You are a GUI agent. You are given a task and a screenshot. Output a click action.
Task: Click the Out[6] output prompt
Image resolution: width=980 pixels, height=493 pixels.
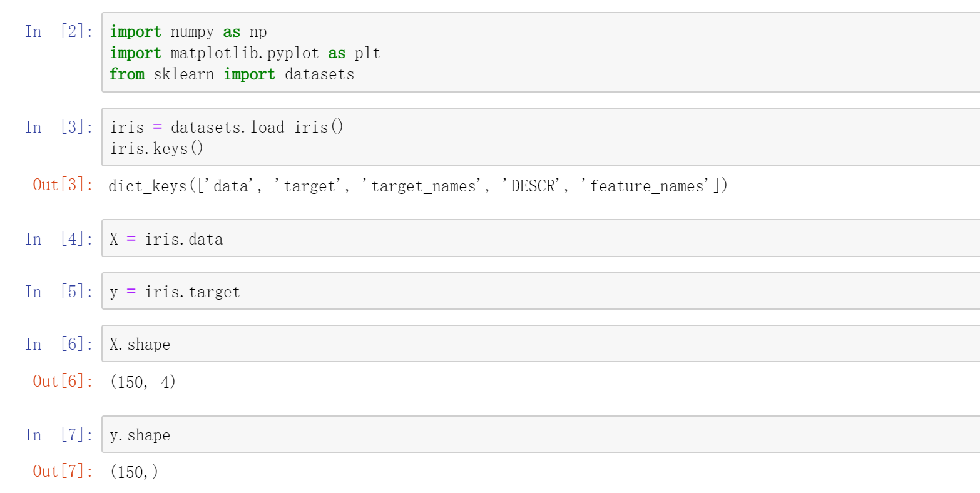(x=63, y=381)
